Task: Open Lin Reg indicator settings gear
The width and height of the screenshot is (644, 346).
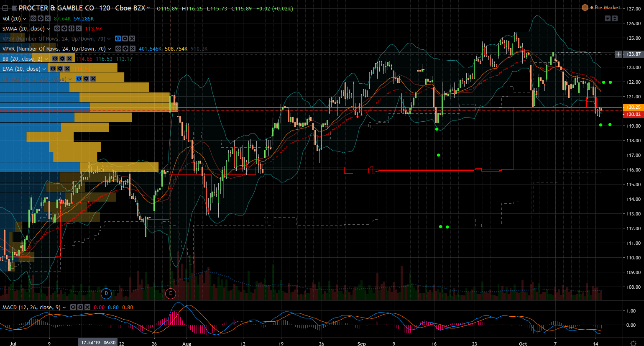Action: click(86, 79)
